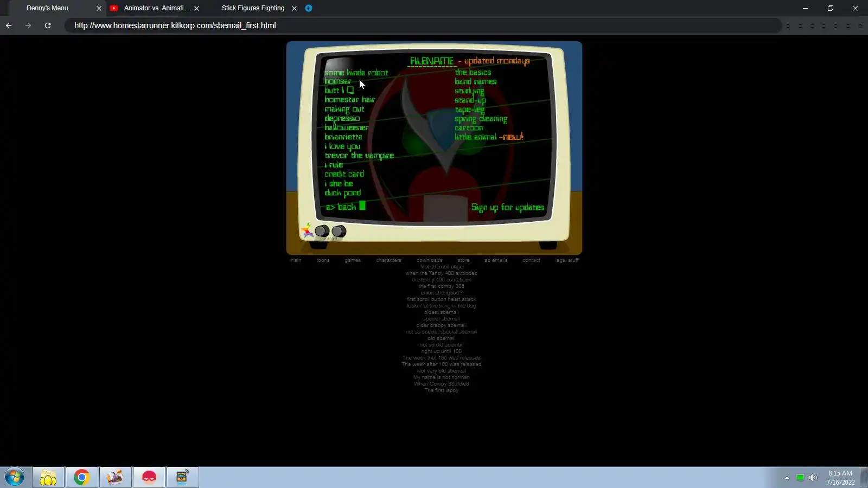The width and height of the screenshot is (868, 488).
Task: Go to the 'store' nav link
Action: 463,260
